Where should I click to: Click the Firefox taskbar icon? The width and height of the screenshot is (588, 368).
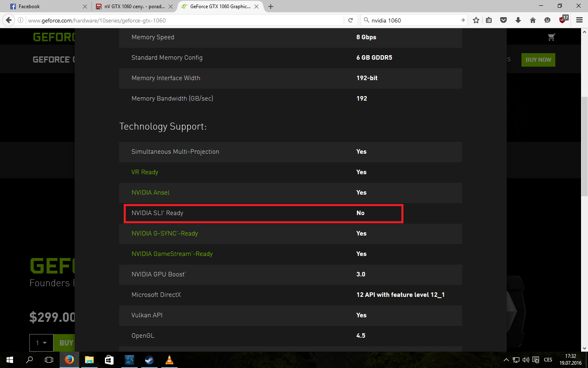click(x=69, y=360)
